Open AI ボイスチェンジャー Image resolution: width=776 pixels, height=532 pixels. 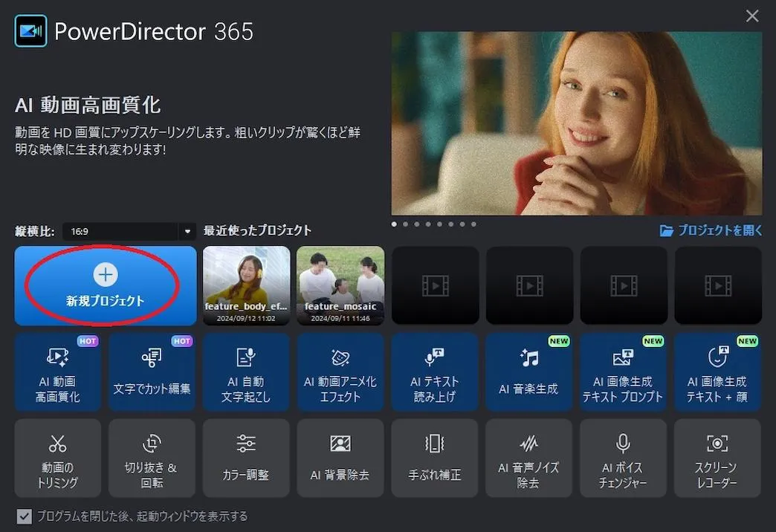click(624, 458)
